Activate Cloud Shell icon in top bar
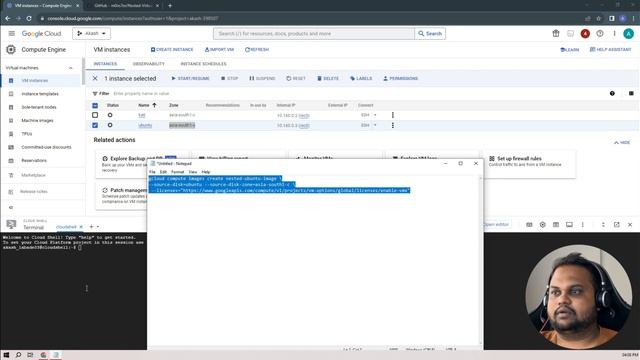This screenshot has width=640, height=360. point(570,33)
